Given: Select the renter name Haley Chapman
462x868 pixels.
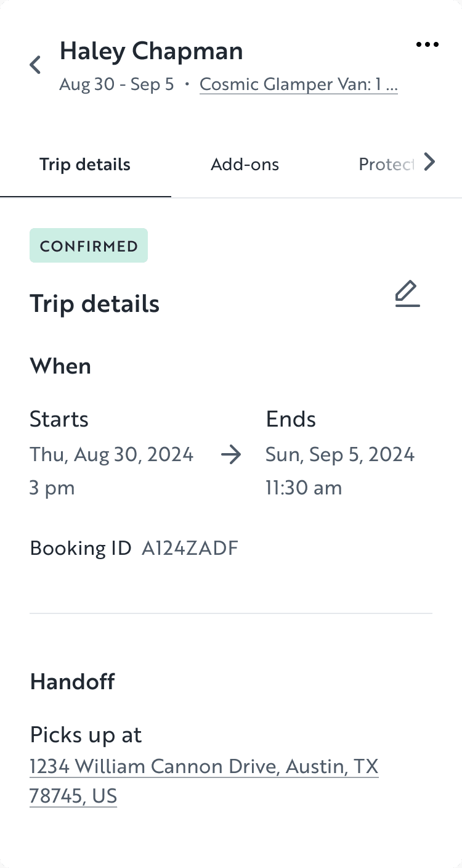Looking at the screenshot, I should (x=151, y=51).
